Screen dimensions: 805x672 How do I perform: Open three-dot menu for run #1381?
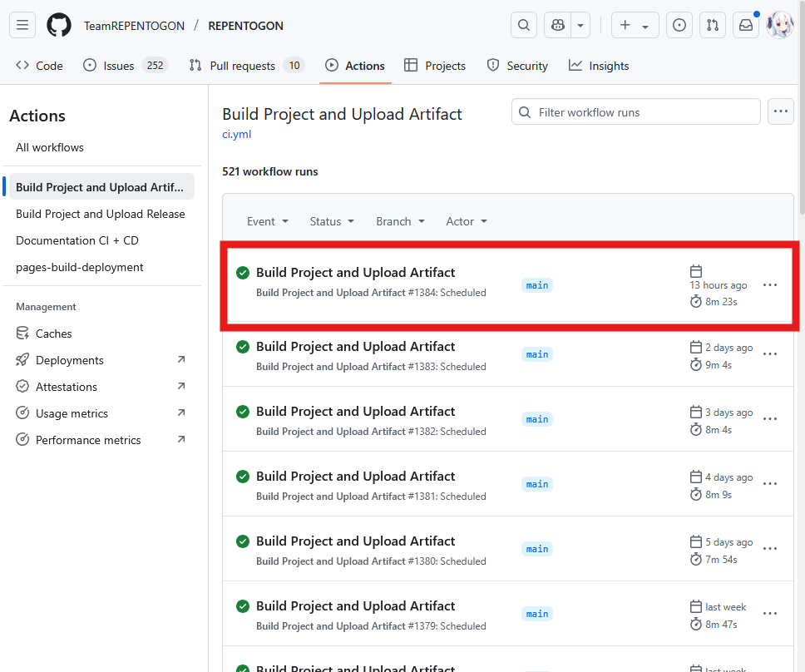[x=769, y=483]
